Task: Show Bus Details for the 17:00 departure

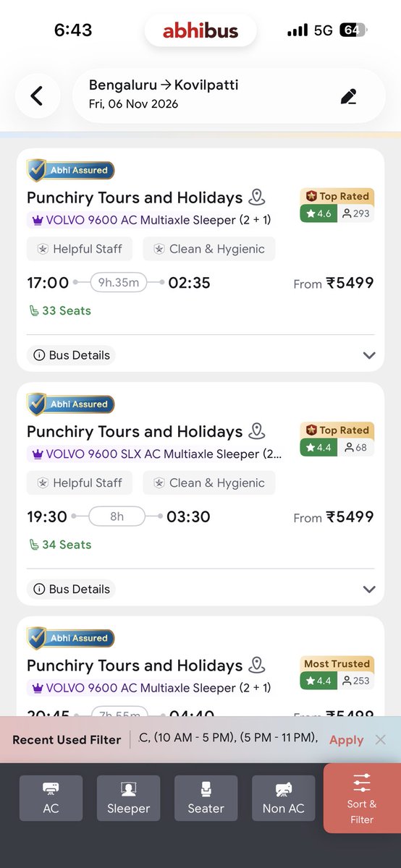Action: [x=71, y=355]
